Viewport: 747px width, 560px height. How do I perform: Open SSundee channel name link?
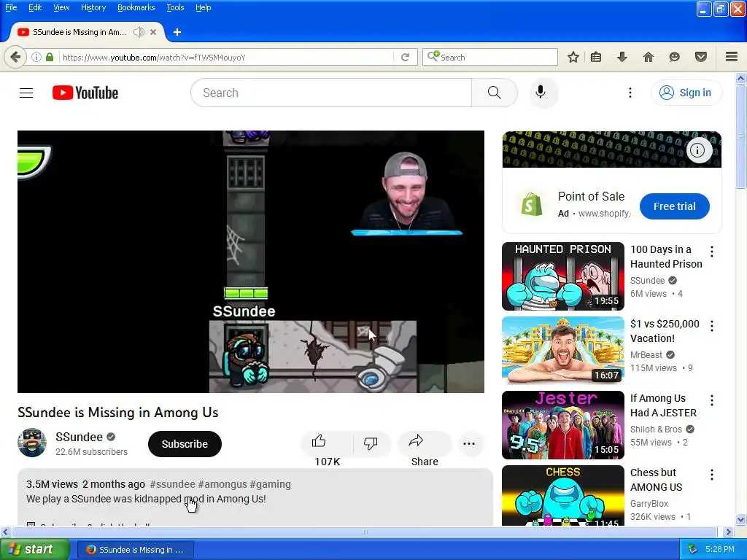tap(79, 437)
